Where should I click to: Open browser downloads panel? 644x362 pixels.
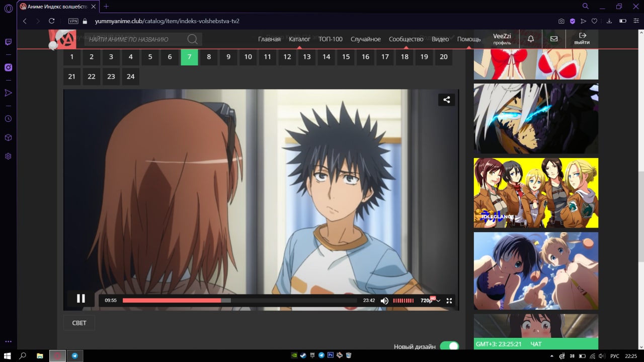pyautogui.click(x=609, y=21)
